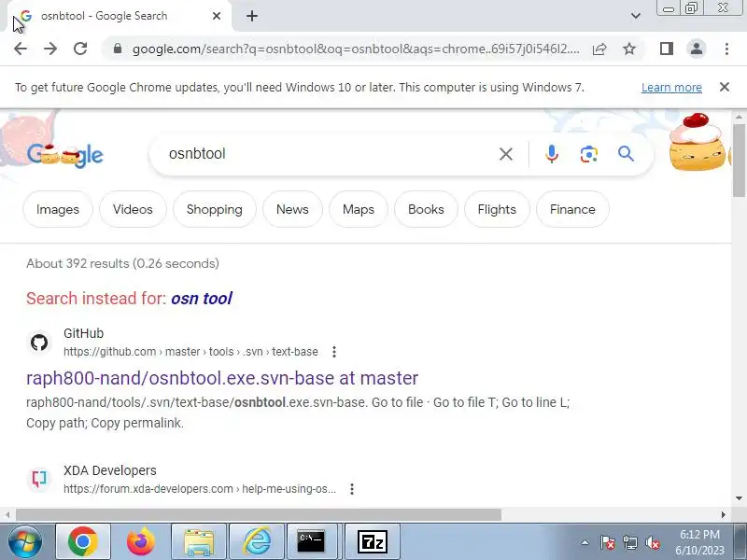Click into the osnbtool search field
The width and height of the screenshot is (747, 560).
(x=329, y=154)
